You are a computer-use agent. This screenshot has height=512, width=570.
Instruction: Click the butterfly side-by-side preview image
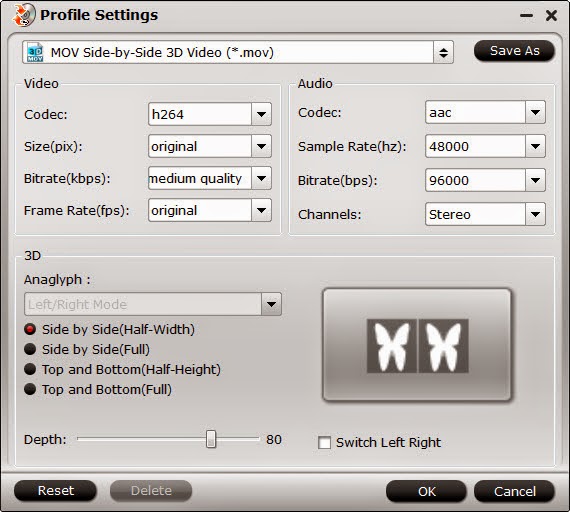(417, 345)
